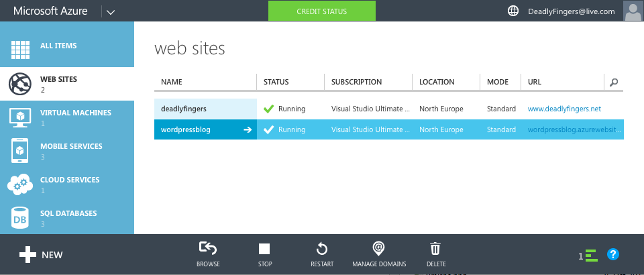644x275 pixels.
Task: Open the SQL Databases DB icon
Action: click(20, 219)
